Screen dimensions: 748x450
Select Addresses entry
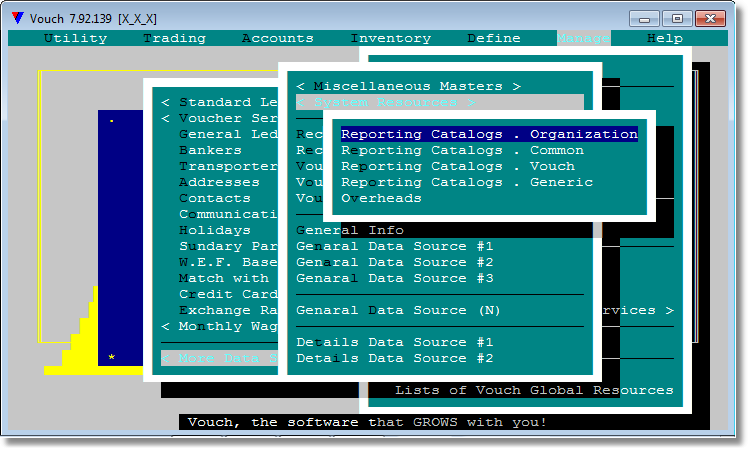(219, 182)
